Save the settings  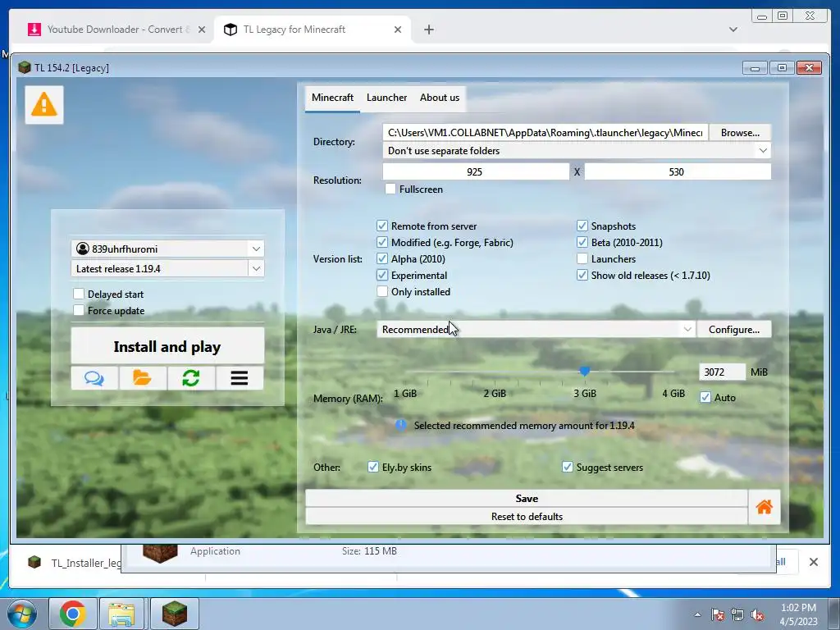pyautogui.click(x=527, y=498)
